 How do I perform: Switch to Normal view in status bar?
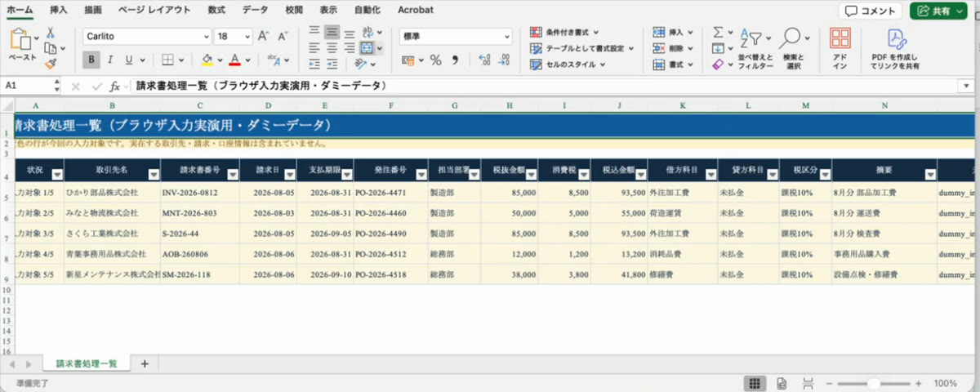click(755, 383)
